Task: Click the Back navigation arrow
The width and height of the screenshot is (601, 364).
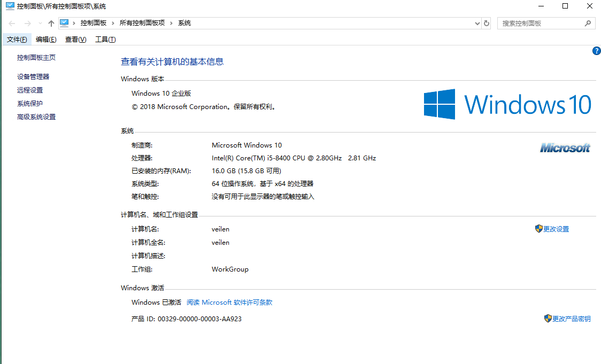Action: coord(12,24)
